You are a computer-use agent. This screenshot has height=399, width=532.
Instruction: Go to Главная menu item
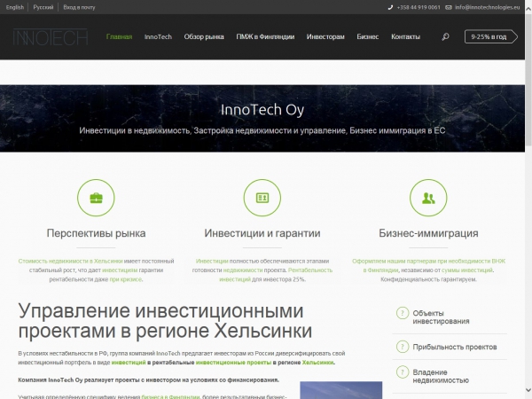(x=119, y=36)
